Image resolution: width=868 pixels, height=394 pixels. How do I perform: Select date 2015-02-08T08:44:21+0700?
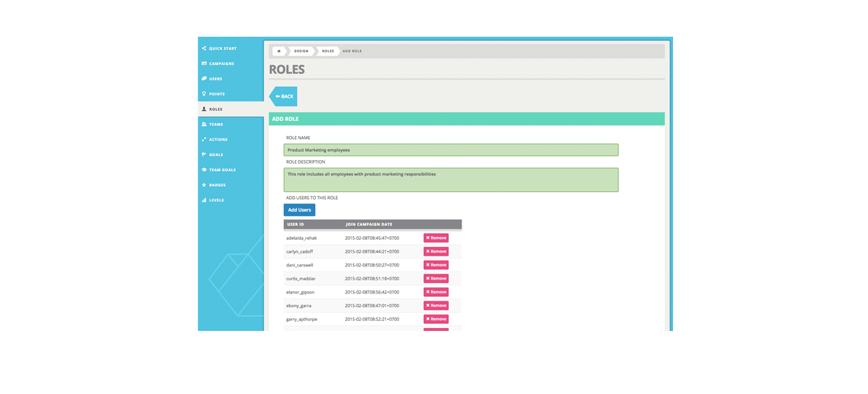tap(372, 251)
